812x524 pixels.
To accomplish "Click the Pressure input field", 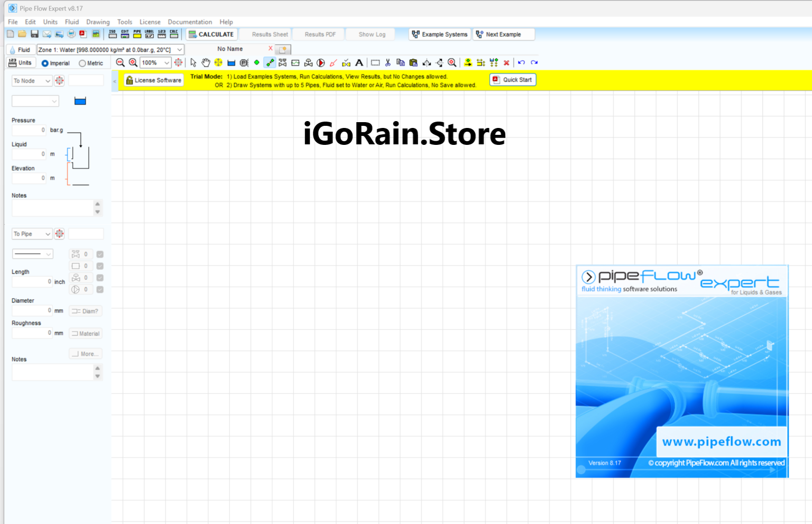I will [30, 130].
